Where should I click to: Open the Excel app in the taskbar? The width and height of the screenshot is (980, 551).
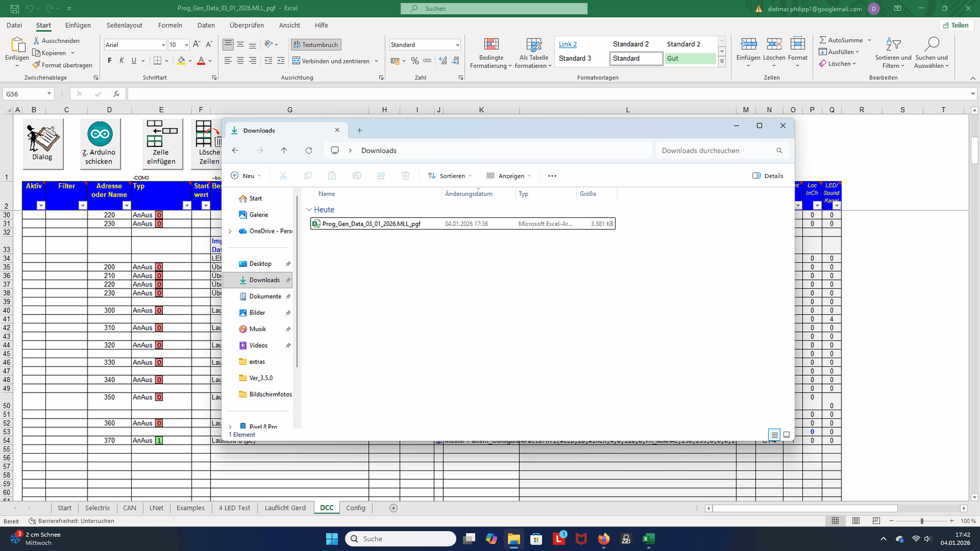pyautogui.click(x=649, y=539)
